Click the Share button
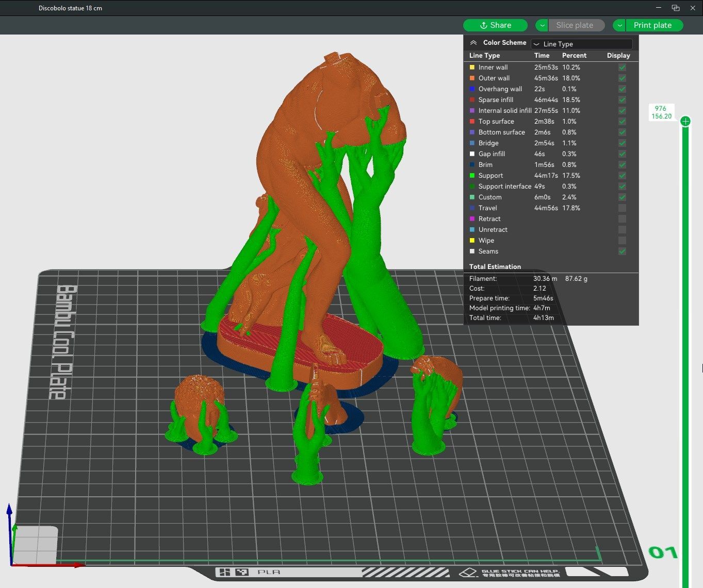The image size is (703, 588). point(495,25)
